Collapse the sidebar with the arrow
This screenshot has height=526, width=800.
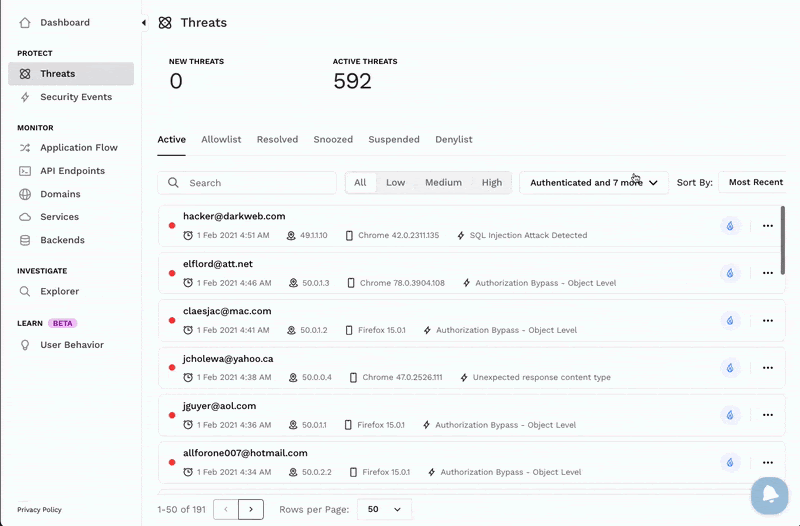tap(143, 22)
